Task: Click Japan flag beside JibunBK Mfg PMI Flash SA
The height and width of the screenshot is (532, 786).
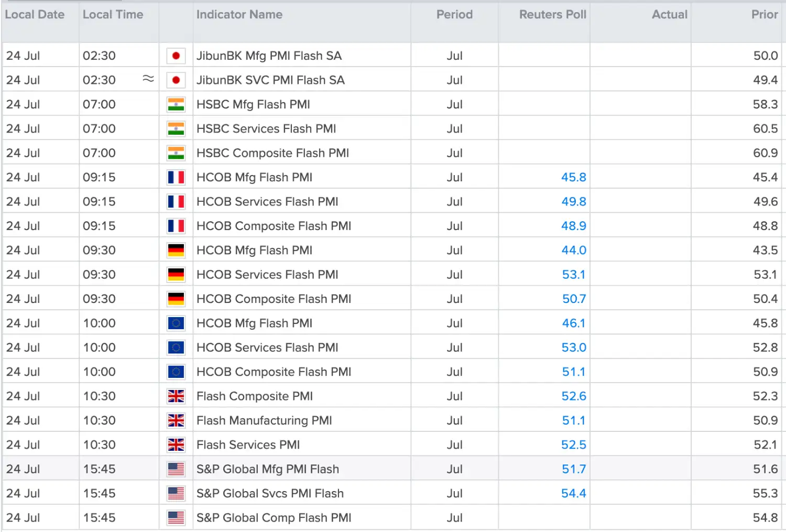Action: pyautogui.click(x=176, y=56)
